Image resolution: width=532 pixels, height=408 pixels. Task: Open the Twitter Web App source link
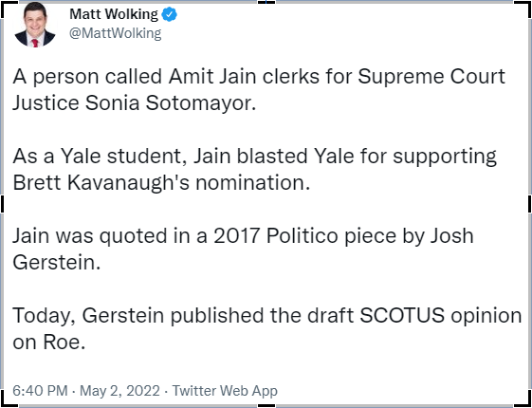click(x=225, y=391)
